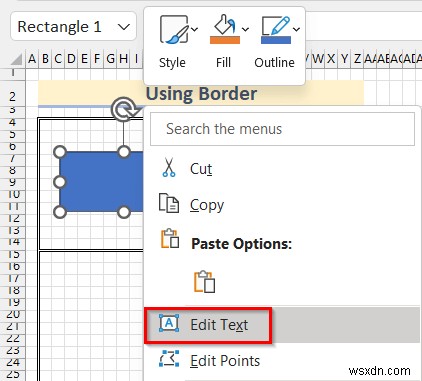Click the top-middle resize handle of rectangle
Image resolution: width=422 pixels, height=381 pixels.
124,152
